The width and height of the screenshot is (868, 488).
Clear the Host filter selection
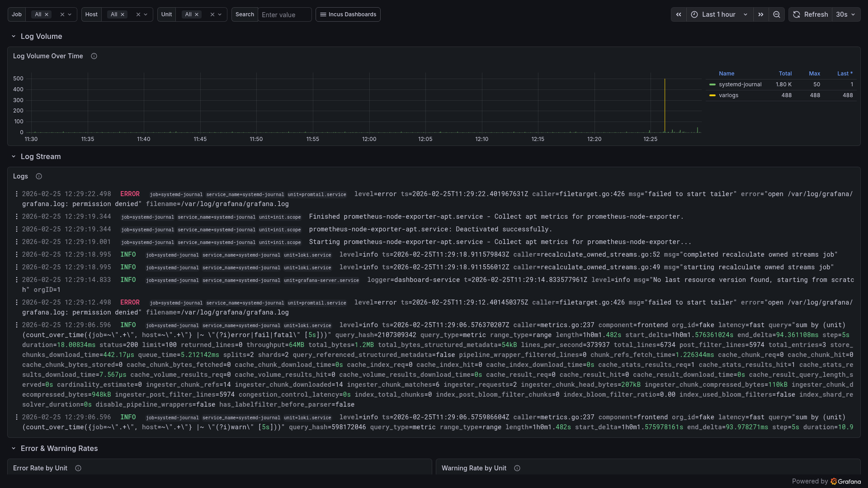tap(138, 14)
